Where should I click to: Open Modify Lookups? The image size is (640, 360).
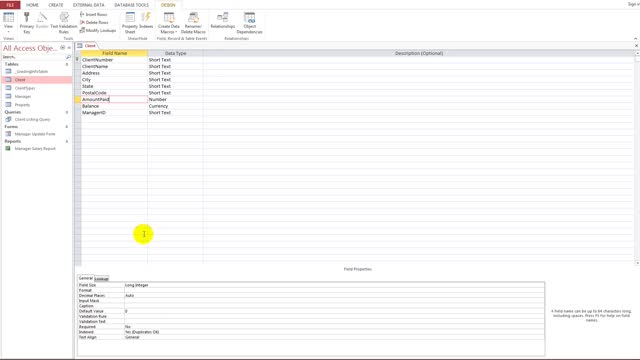tap(98, 30)
